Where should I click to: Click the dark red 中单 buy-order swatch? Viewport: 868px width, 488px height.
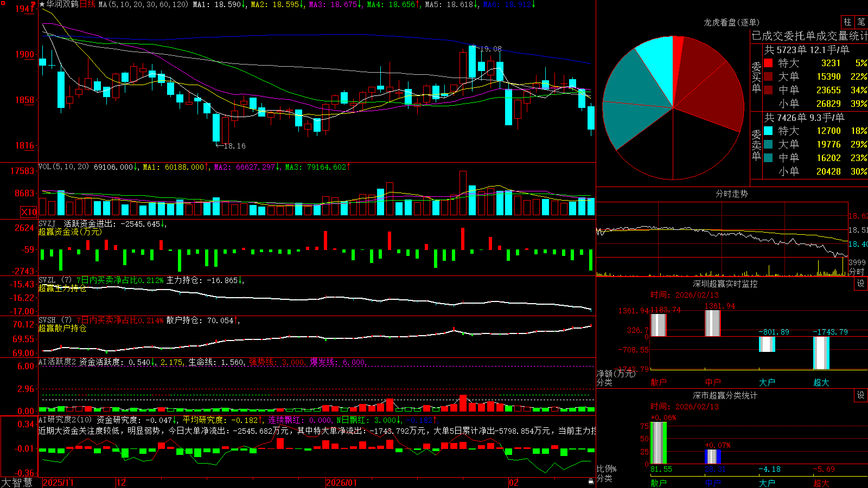(x=768, y=90)
